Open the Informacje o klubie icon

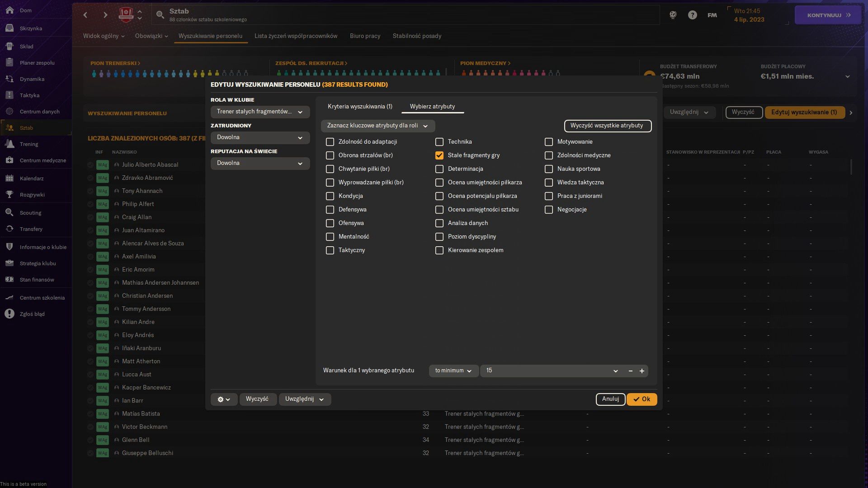[x=9, y=247]
